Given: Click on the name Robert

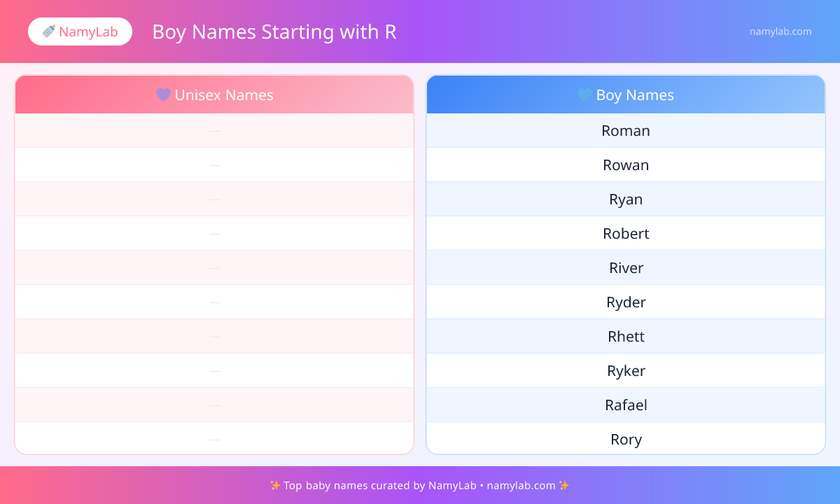Looking at the screenshot, I should coord(626,234).
